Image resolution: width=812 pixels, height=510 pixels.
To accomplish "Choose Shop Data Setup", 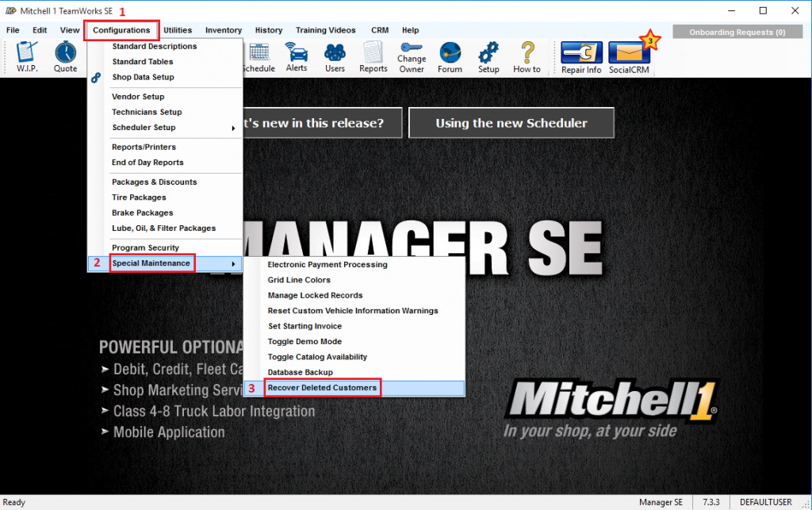I will coord(165,77).
